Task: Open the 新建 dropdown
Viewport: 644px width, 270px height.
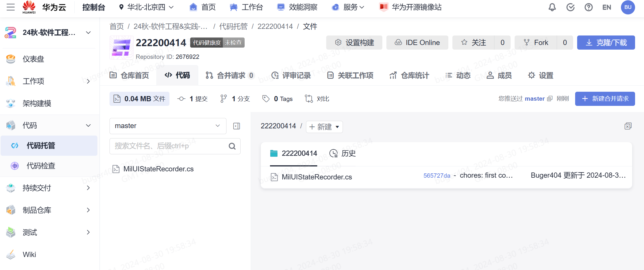Action: (x=324, y=127)
